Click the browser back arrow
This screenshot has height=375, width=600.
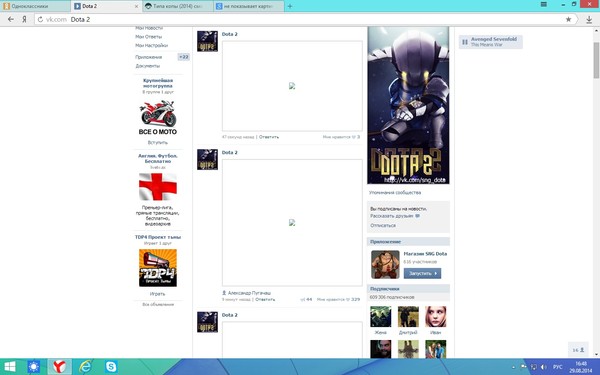pos(11,19)
